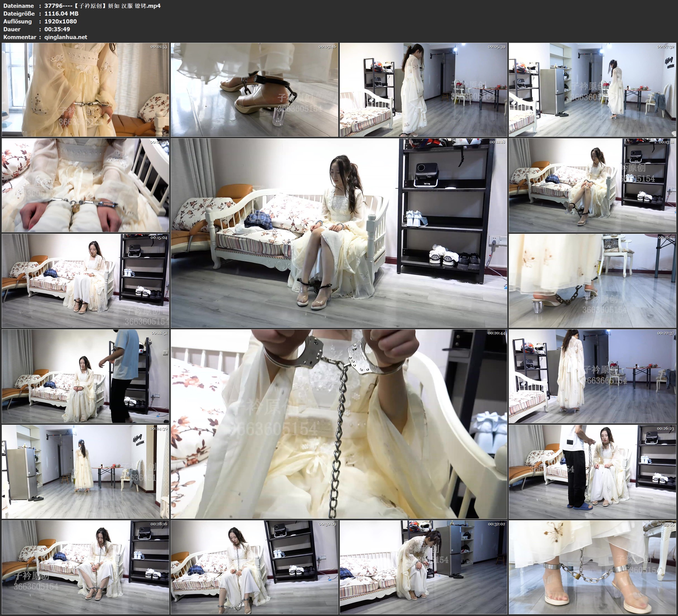Click the thumbnail timestamped 00:01:53
Viewport: 678px width, 616px height.
point(85,90)
